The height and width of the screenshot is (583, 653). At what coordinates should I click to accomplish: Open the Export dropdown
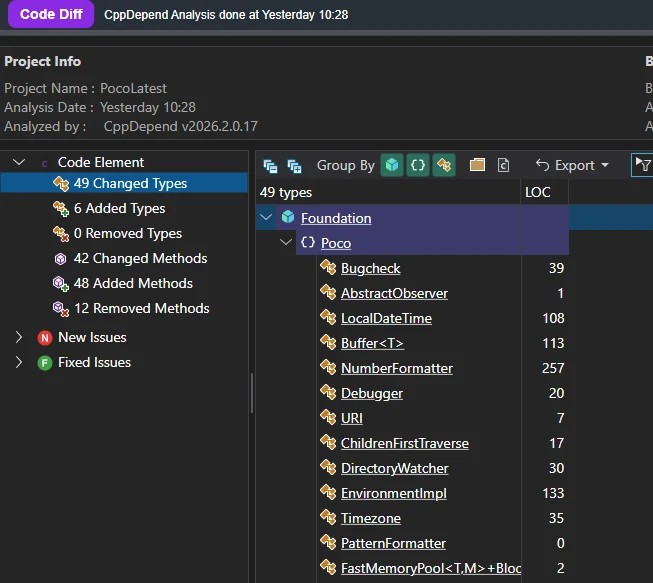click(x=572, y=165)
